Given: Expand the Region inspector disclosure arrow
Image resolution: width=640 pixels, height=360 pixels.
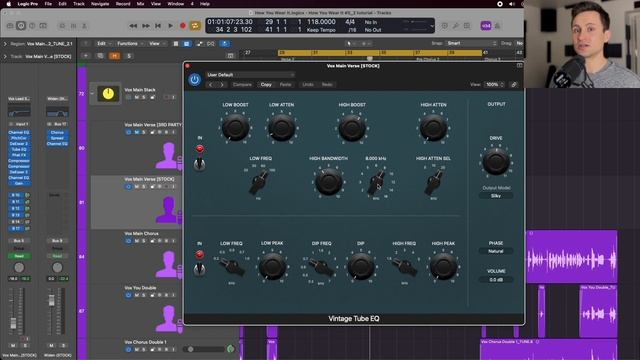Looking at the screenshot, I should point(5,44).
